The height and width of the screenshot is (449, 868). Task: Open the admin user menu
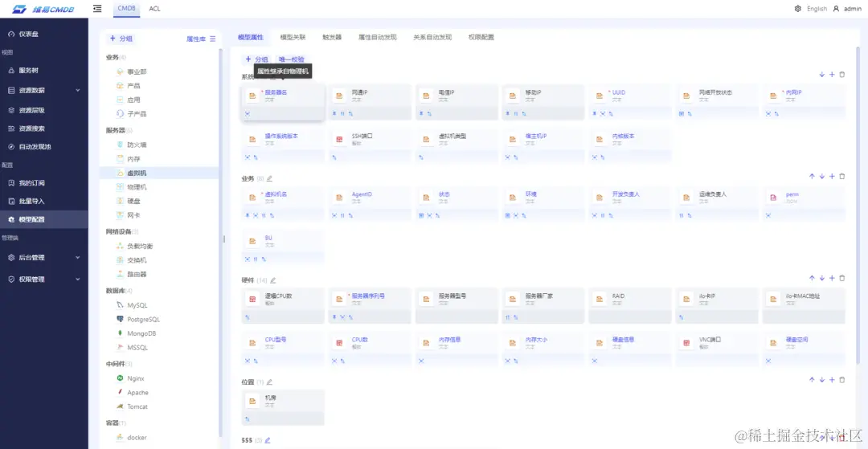847,8
